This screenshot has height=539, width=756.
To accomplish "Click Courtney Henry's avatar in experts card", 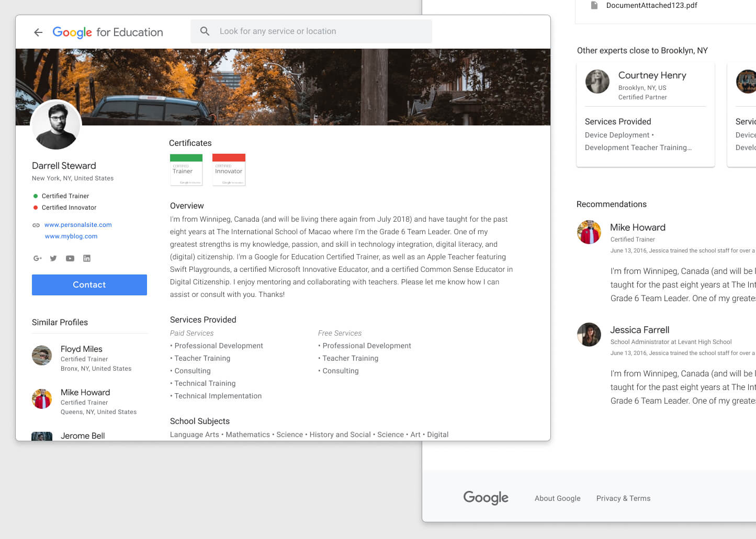I will [597, 82].
